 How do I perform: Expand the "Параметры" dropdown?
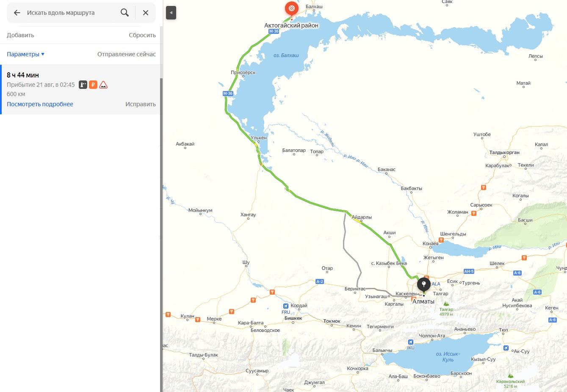[x=25, y=54]
